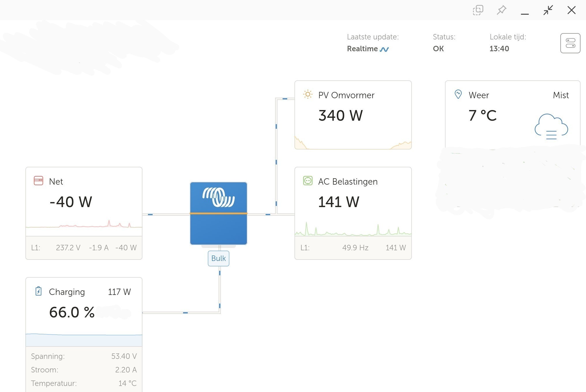Click the battery charging icon
Viewport: 586px width, 392px height.
coord(38,291)
